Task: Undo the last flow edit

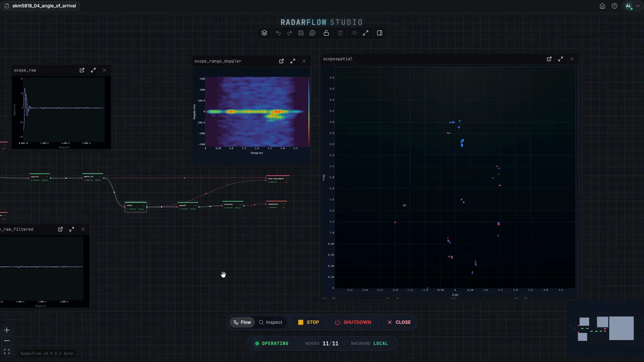Action: (278, 33)
